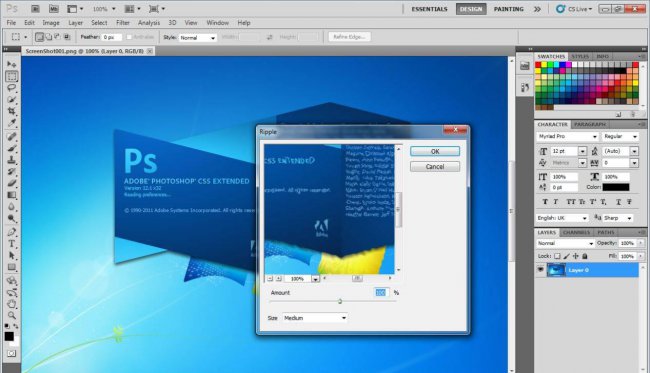
Task: Enable lock transparent pixels
Action: [x=557, y=256]
